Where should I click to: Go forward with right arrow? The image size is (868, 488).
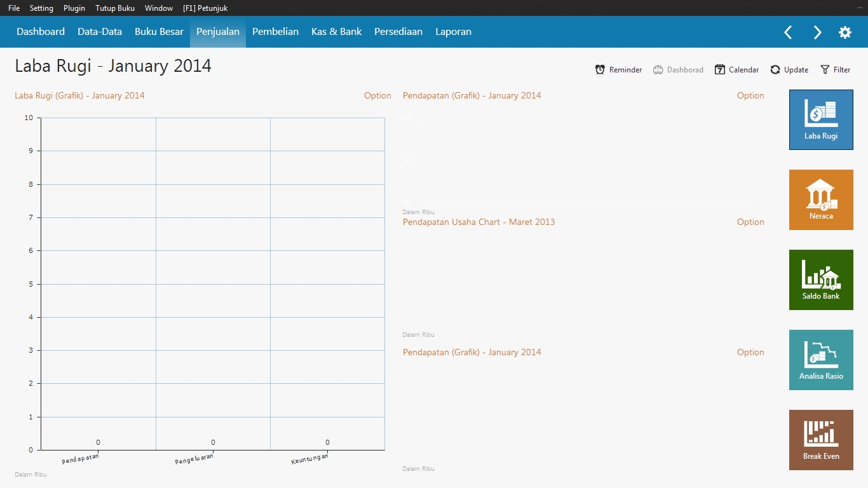click(x=817, y=32)
